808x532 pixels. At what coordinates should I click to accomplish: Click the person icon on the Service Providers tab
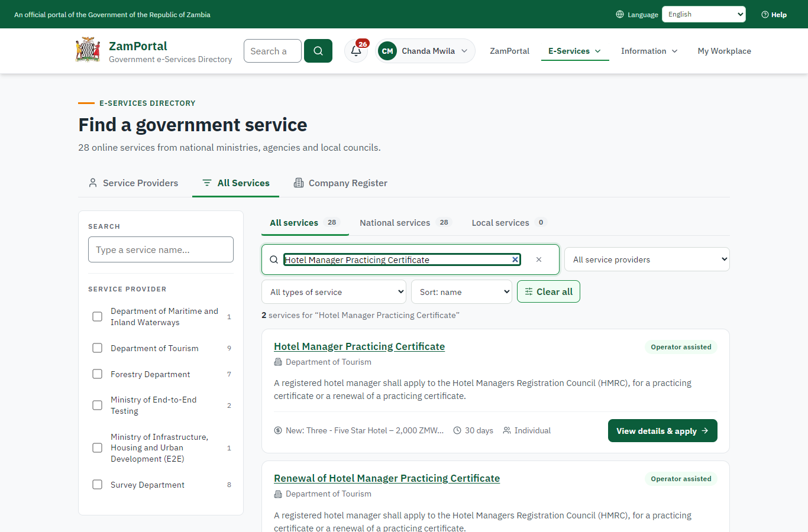[x=93, y=183]
